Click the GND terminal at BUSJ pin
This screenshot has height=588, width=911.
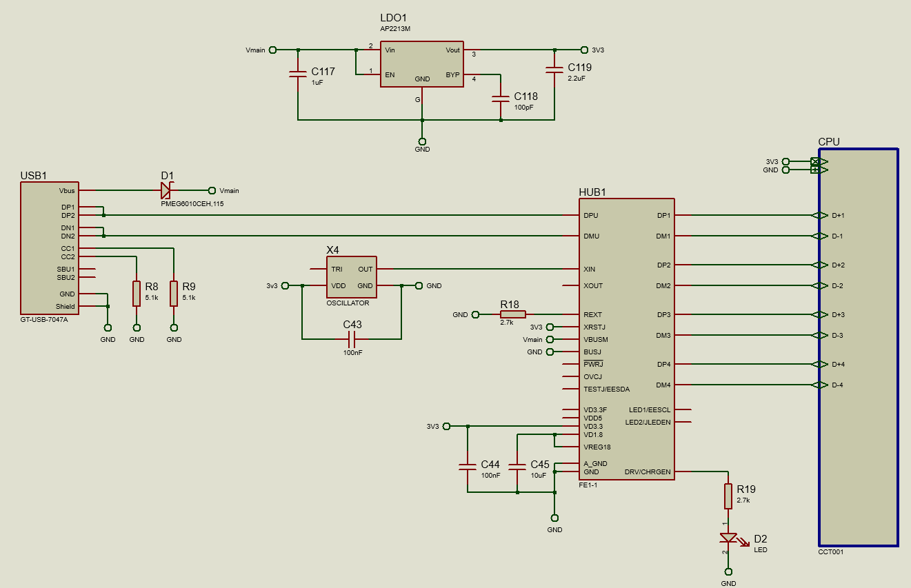(550, 352)
